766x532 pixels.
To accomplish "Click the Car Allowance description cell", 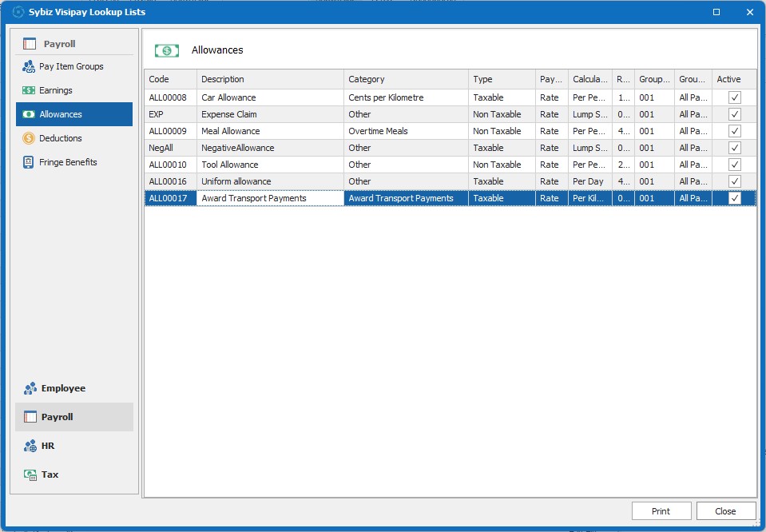I will (x=270, y=97).
